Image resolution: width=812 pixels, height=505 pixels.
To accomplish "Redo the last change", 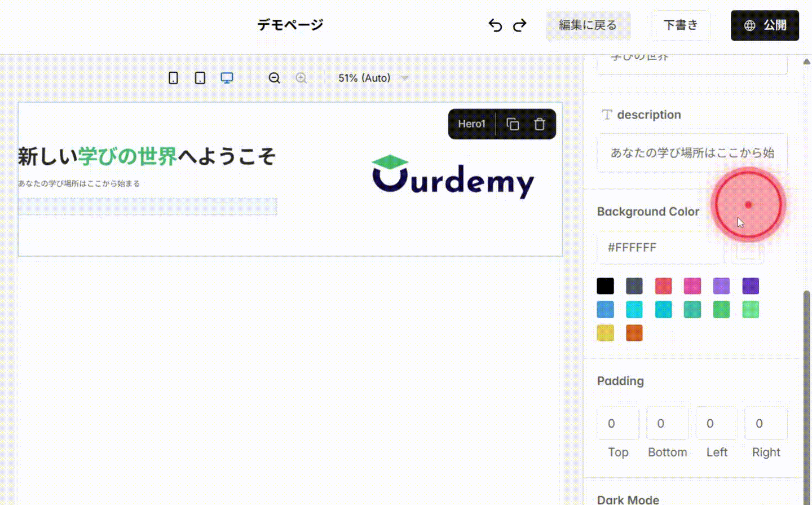I will point(519,25).
